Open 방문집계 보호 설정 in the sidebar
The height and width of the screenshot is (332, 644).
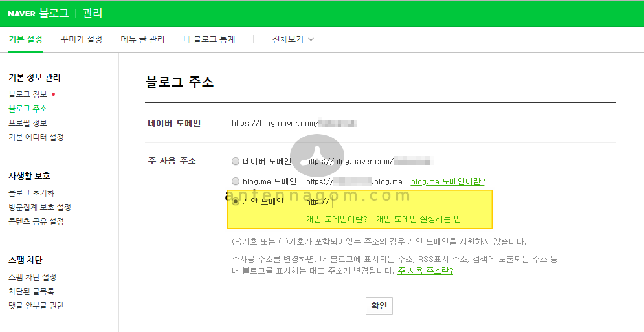40,207
